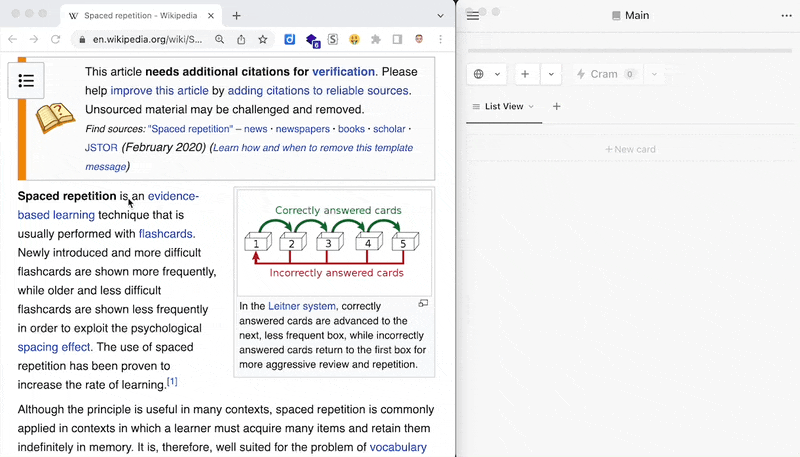Open the browser Extensions puzzle icon
800x457 pixels.
click(x=376, y=39)
